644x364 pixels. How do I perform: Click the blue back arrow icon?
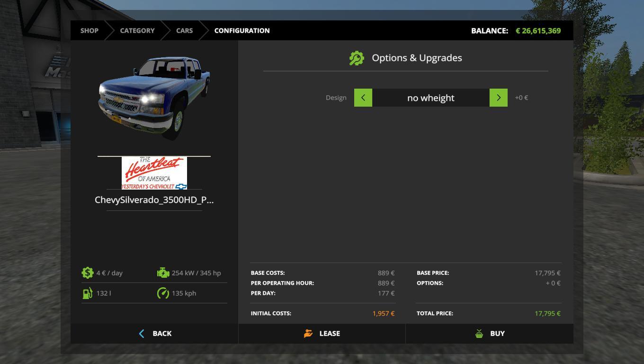tap(142, 334)
